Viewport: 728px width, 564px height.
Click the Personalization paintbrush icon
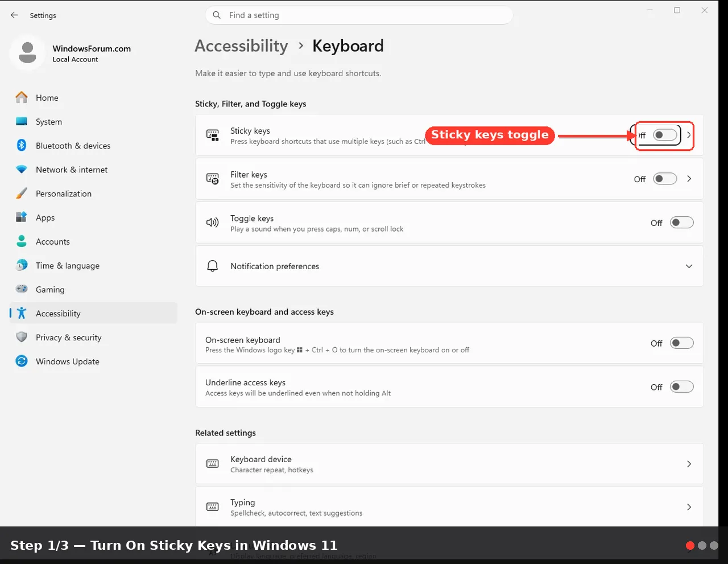click(x=22, y=194)
